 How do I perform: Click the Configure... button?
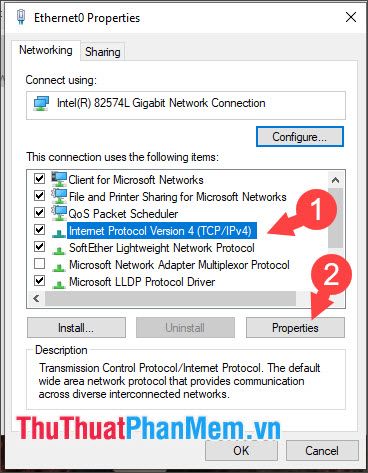coord(299,136)
